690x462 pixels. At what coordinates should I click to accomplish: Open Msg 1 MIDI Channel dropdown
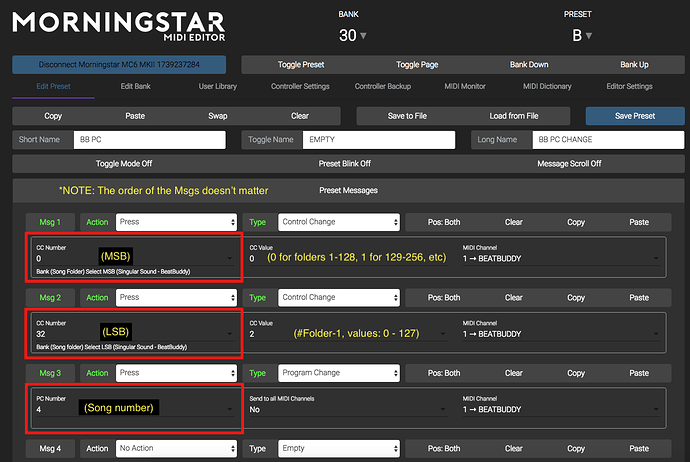tap(562, 258)
